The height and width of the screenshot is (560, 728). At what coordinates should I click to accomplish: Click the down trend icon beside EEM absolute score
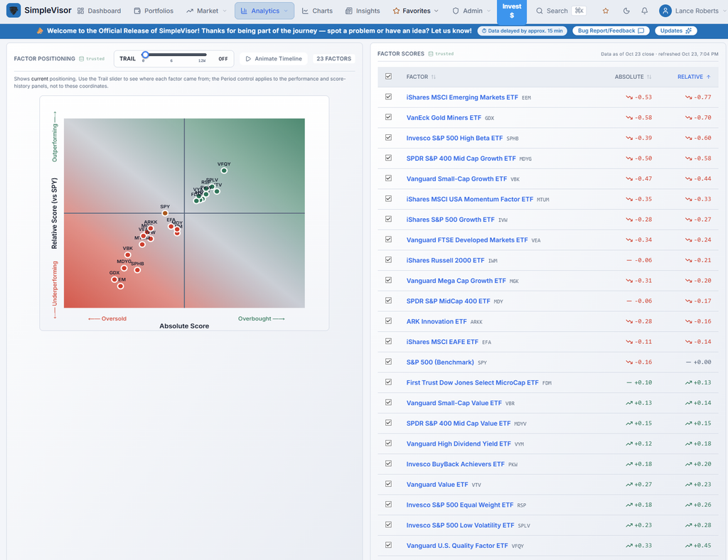(629, 97)
